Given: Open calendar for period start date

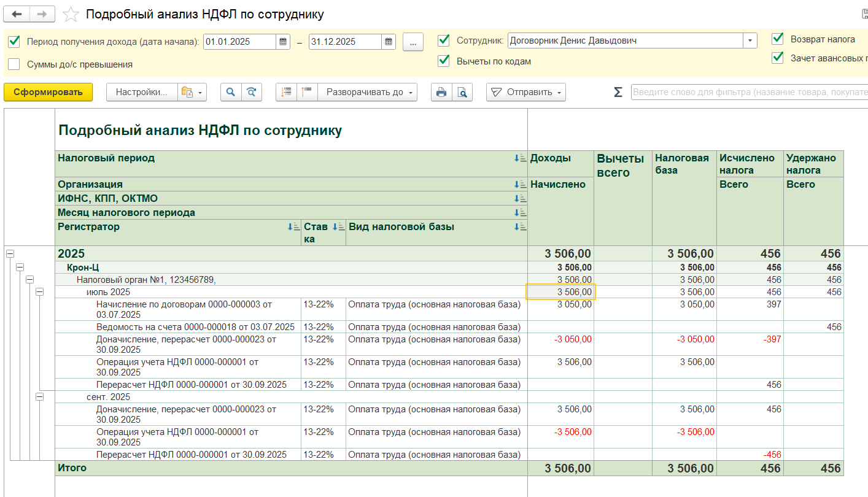Looking at the screenshot, I should pyautogui.click(x=283, y=42).
